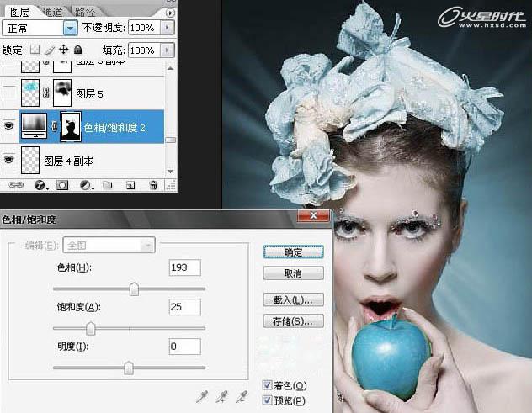Image resolution: width=532 pixels, height=413 pixels.
Task: Select the plain eyedropper tool
Action: pos(201,396)
